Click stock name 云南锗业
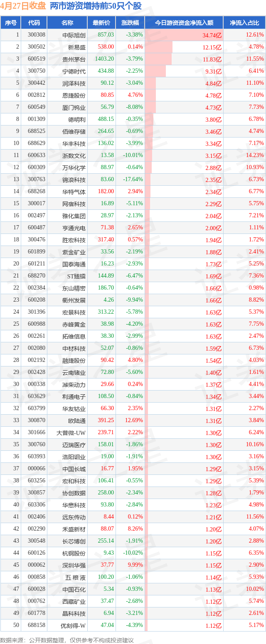This screenshot has height=644, width=266. (74, 372)
